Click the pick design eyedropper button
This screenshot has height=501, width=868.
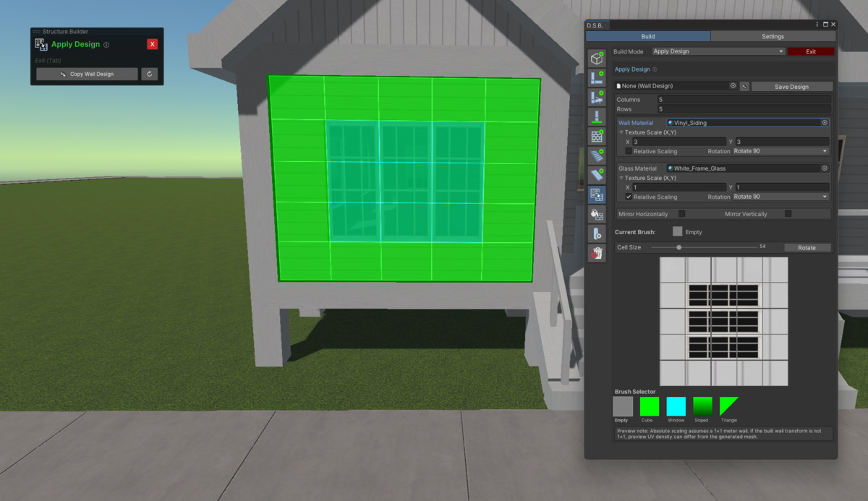744,86
